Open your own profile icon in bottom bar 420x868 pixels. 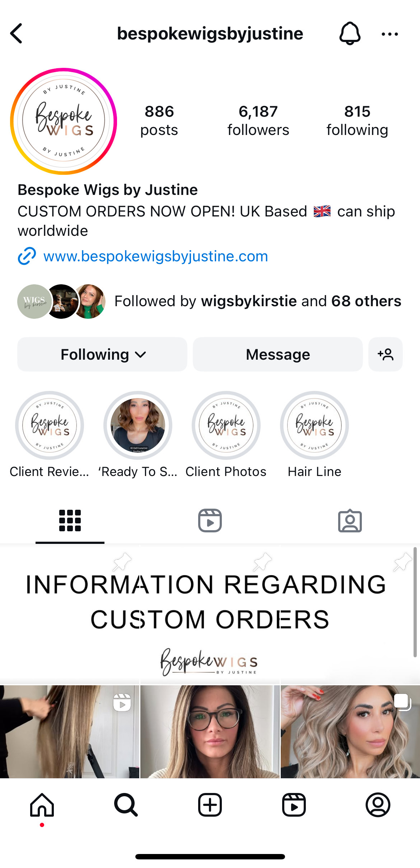pos(378,804)
